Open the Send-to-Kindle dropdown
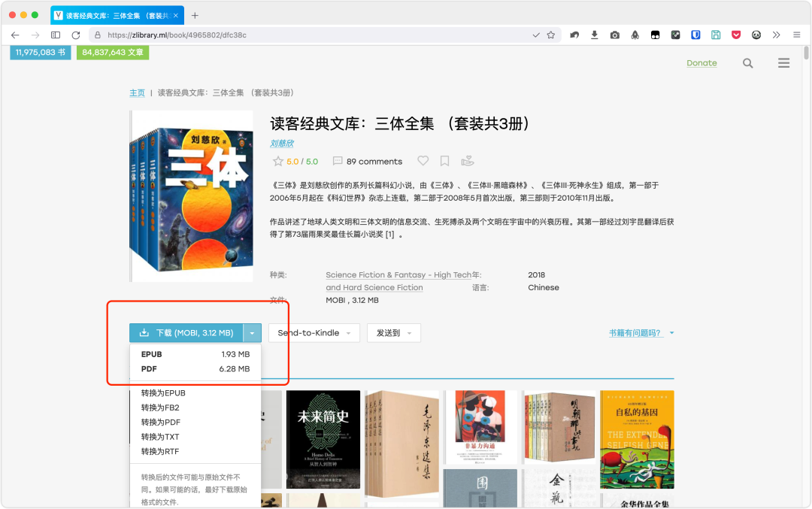The height and width of the screenshot is (509, 812). pos(314,333)
